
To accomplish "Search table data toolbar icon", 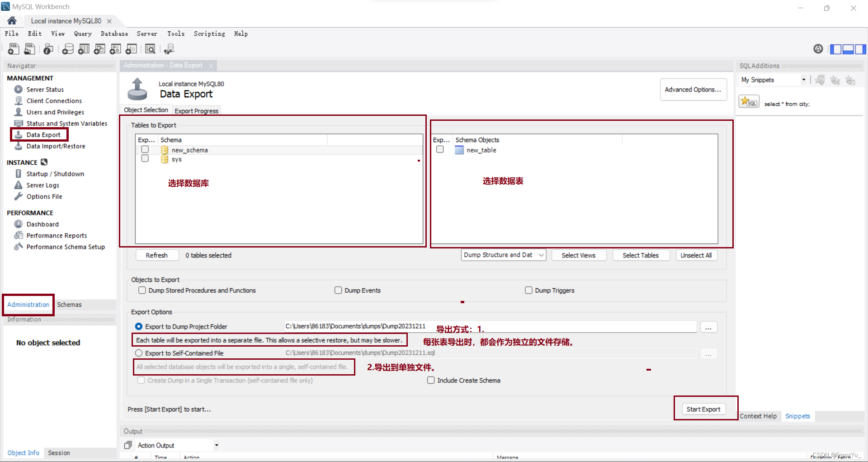I will click(x=150, y=49).
